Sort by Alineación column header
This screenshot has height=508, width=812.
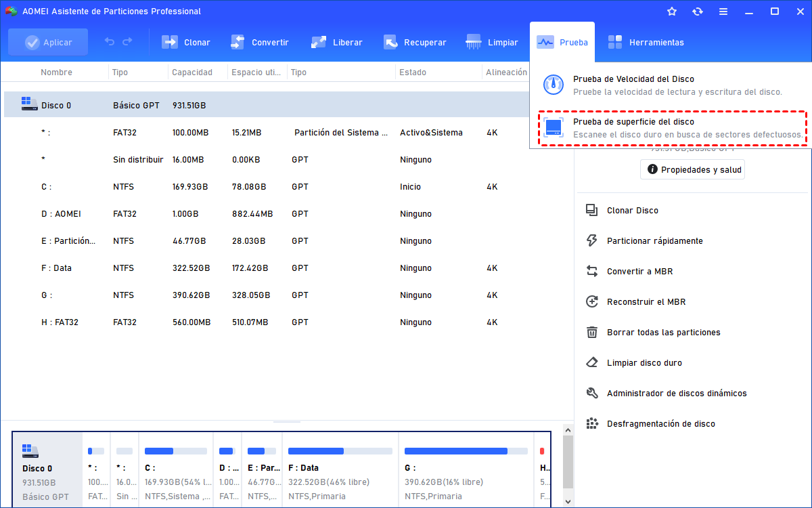pos(506,72)
